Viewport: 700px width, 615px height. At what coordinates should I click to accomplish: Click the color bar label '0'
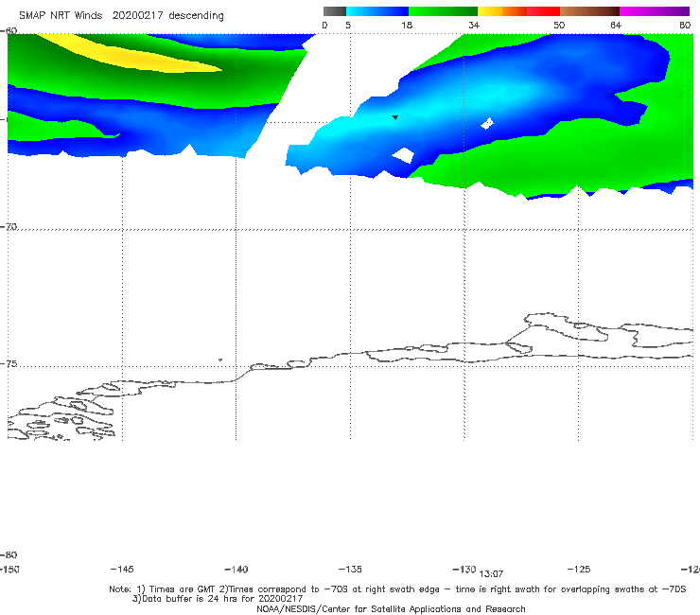pos(324,26)
